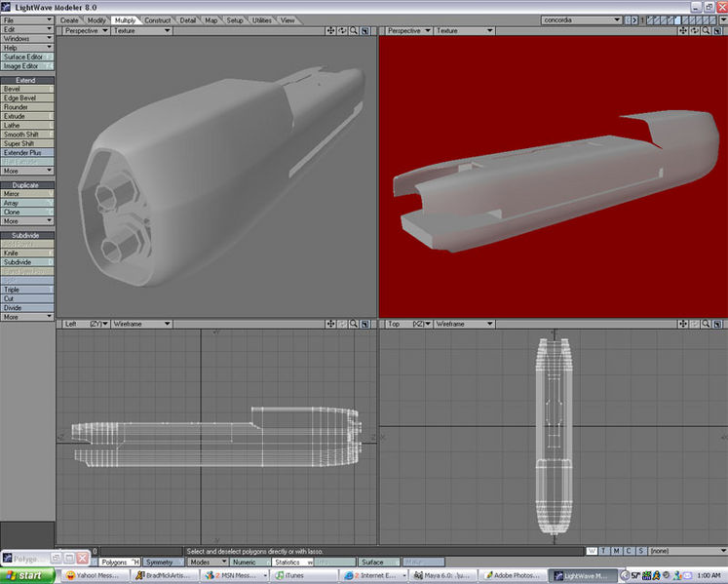Switch to the Construct tab
The image size is (728, 584).
click(x=157, y=19)
